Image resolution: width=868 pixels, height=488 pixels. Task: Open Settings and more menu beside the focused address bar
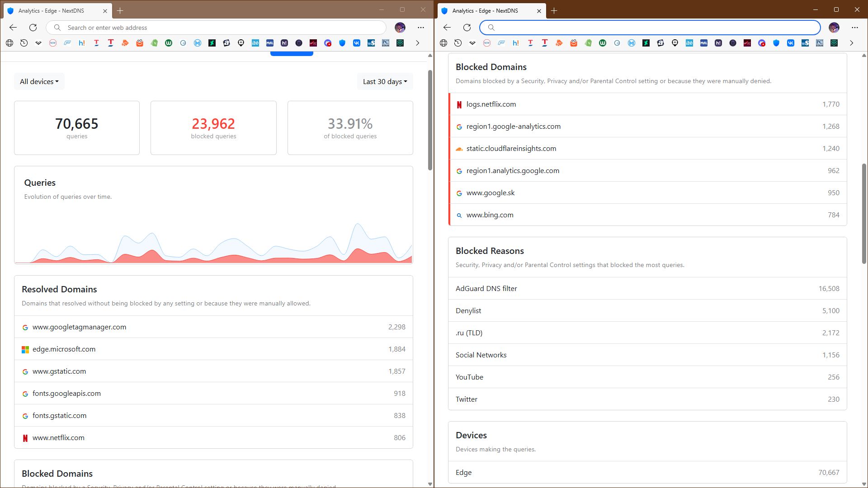tap(855, 28)
